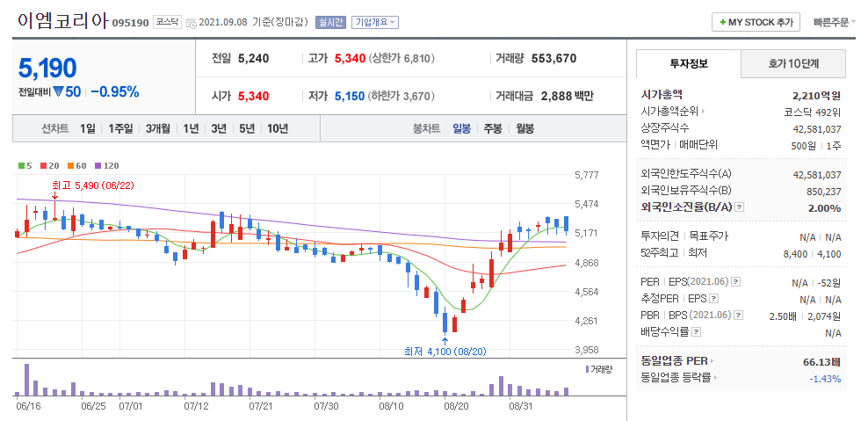The height and width of the screenshot is (421, 868).
Task: Click the green 5-day moving average legend
Action: [25, 165]
